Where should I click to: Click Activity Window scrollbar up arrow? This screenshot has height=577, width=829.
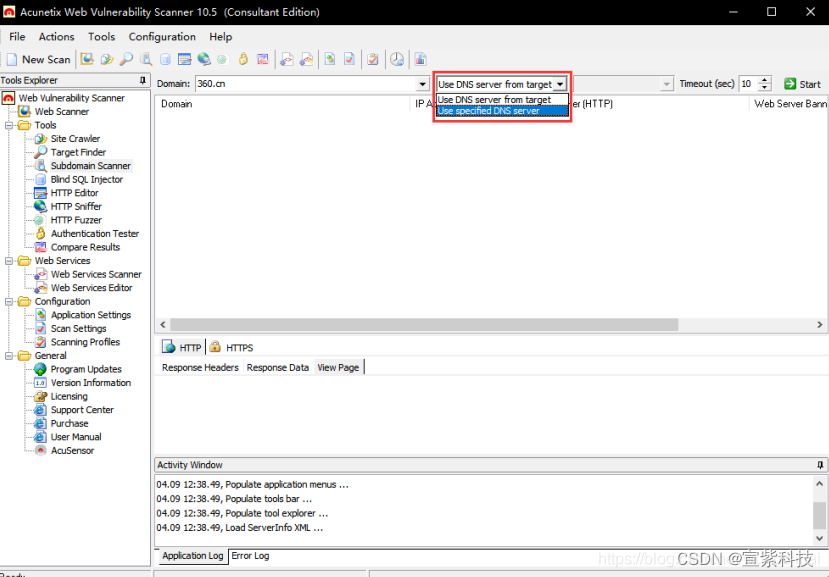pos(819,484)
